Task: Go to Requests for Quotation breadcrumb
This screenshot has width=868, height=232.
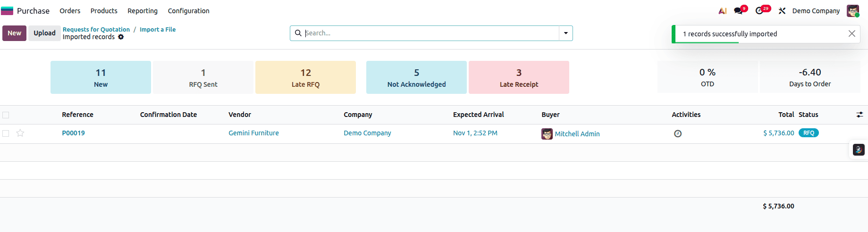Action: (96, 29)
